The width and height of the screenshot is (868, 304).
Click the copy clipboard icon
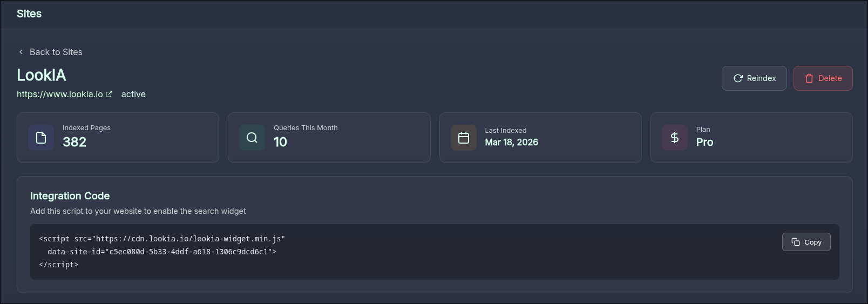click(796, 242)
